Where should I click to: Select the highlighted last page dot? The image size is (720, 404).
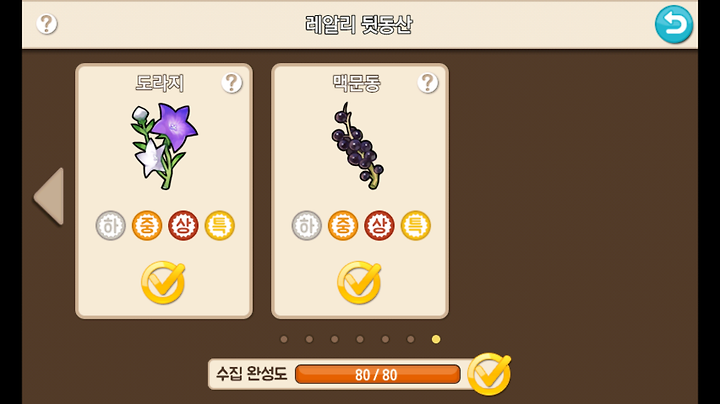pos(436,339)
